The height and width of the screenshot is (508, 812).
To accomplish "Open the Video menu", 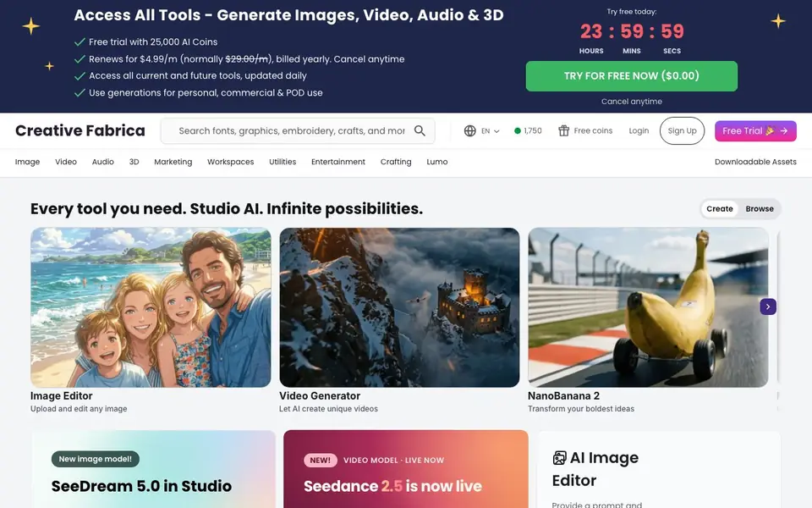I will (x=66, y=162).
